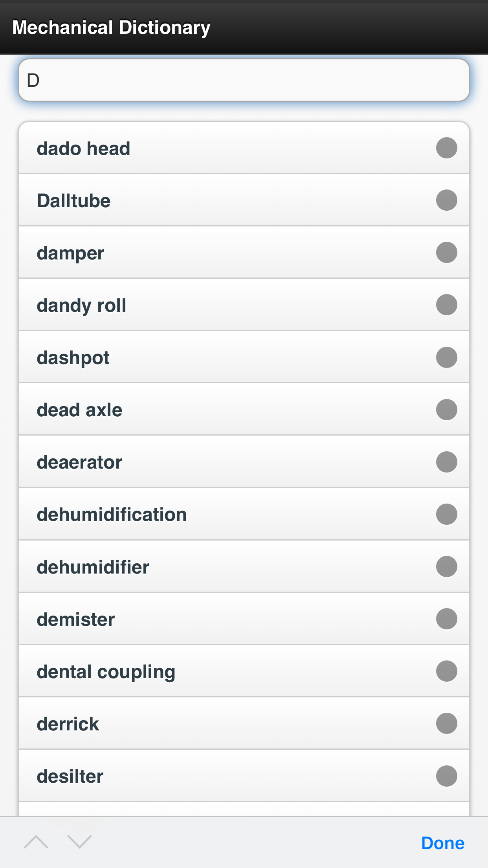Click the gray circle beside derrick

click(x=446, y=723)
